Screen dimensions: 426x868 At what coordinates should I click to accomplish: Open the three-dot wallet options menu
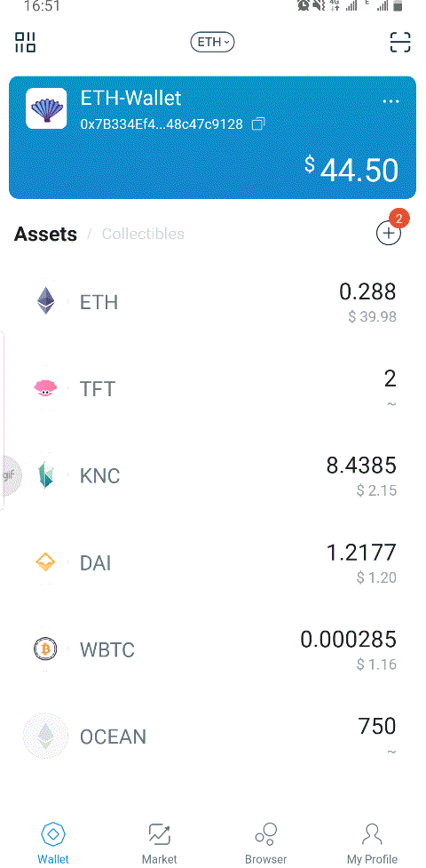tap(390, 101)
